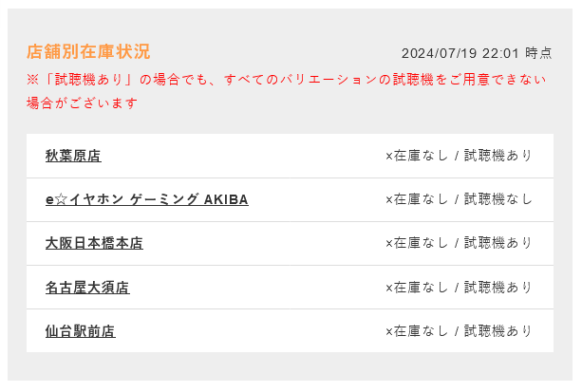
Task: Click the ☆ star in e☆イヤホン name
Action: (x=62, y=199)
